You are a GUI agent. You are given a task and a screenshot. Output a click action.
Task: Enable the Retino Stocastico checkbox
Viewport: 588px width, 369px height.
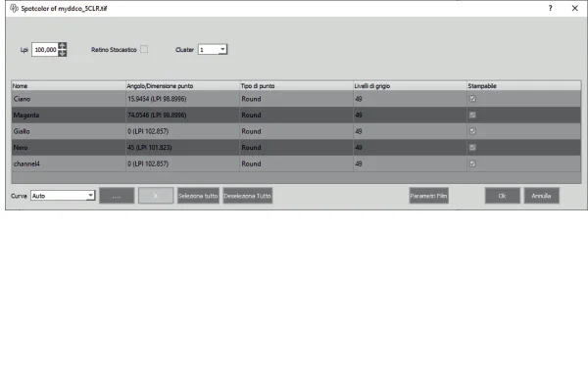click(x=144, y=49)
